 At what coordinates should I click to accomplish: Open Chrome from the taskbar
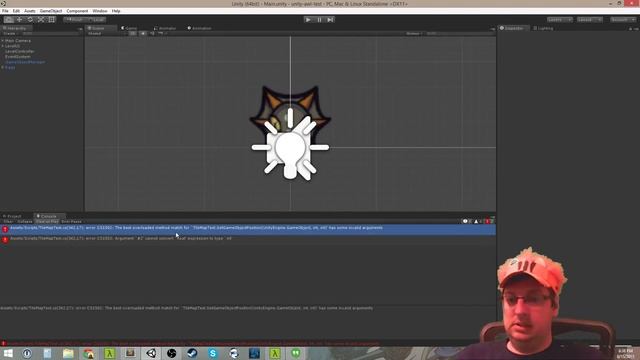(89, 353)
